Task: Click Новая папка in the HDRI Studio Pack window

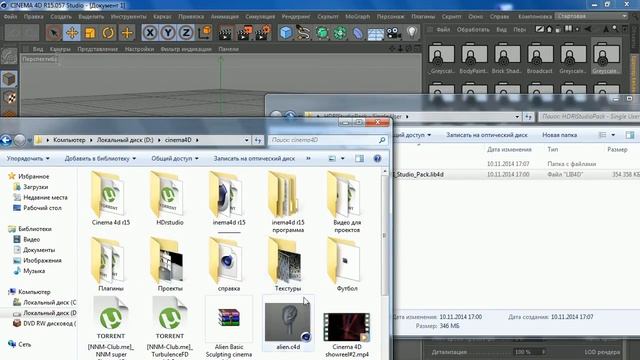Action: point(559,135)
